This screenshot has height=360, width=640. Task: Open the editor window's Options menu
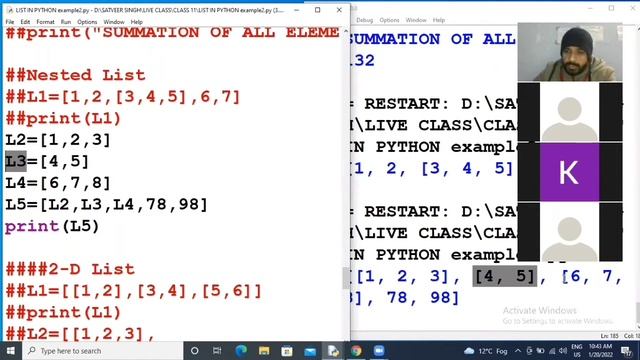point(87,22)
